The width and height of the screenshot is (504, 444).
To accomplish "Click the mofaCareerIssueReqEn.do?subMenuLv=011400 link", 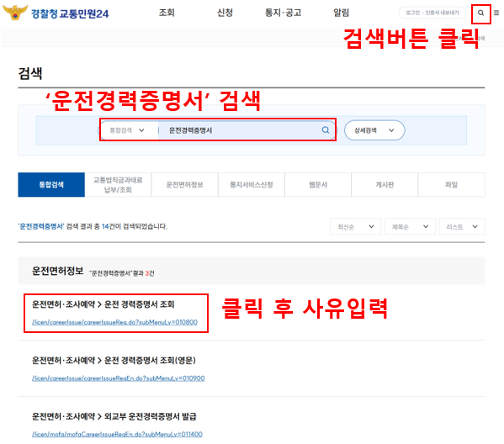I will click(x=117, y=435).
